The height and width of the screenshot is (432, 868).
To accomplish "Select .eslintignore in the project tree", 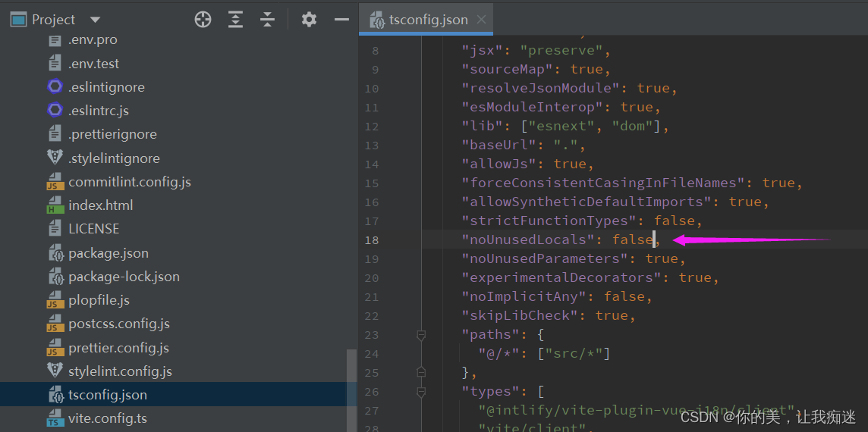I will 107,87.
